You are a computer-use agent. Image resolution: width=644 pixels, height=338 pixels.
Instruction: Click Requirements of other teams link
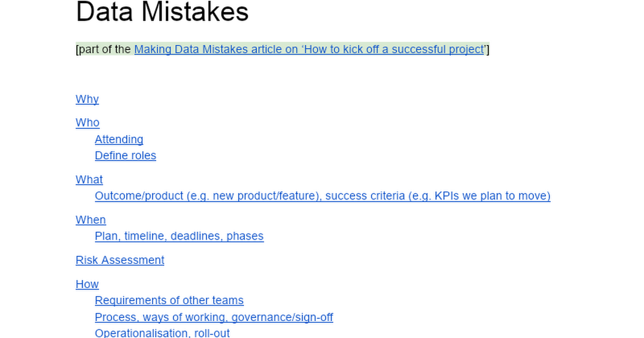(x=169, y=300)
